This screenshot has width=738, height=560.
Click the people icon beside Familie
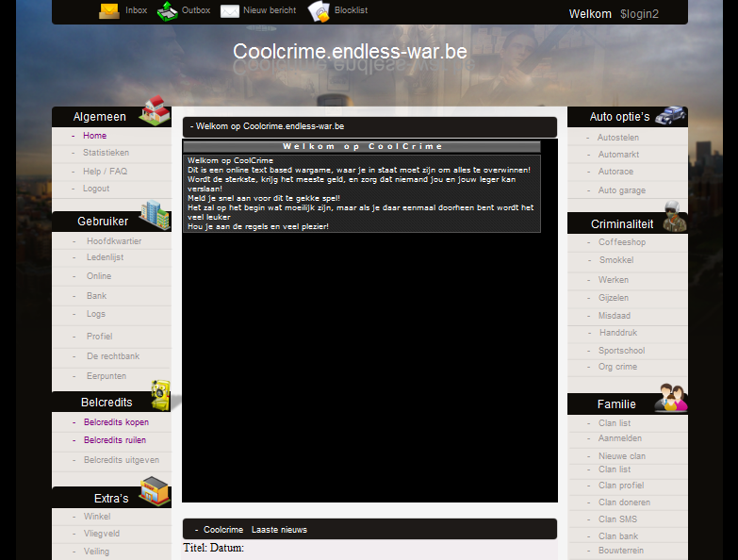[x=670, y=398]
